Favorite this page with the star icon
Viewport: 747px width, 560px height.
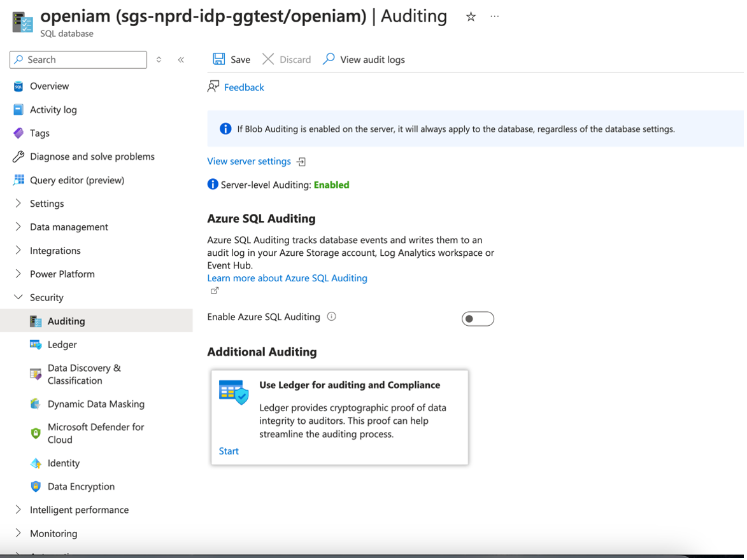[471, 17]
